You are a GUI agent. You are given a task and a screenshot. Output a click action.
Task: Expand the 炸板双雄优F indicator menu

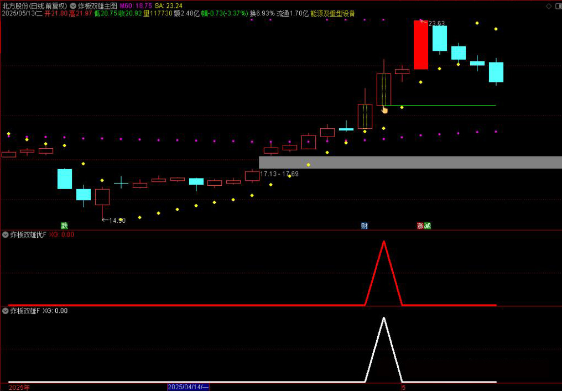[6, 234]
